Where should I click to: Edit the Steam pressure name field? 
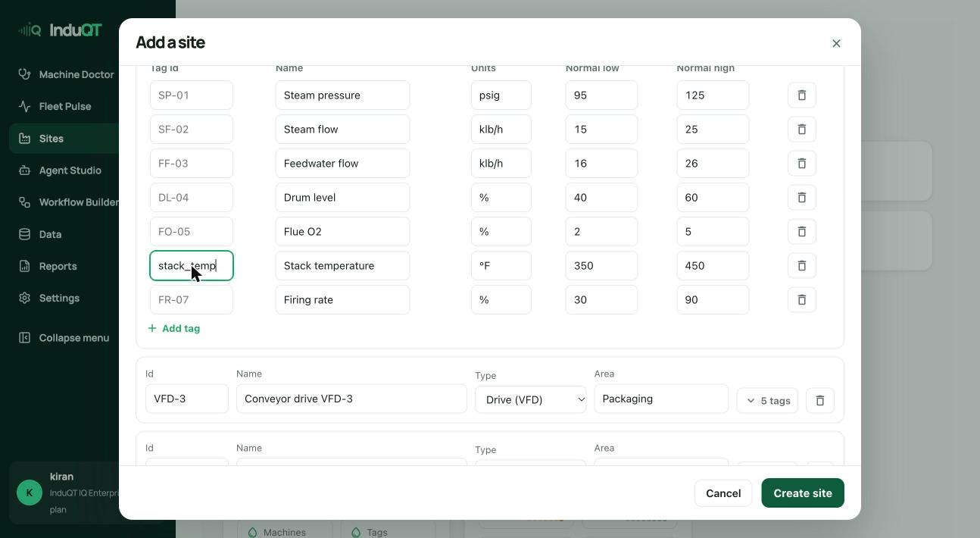click(342, 95)
